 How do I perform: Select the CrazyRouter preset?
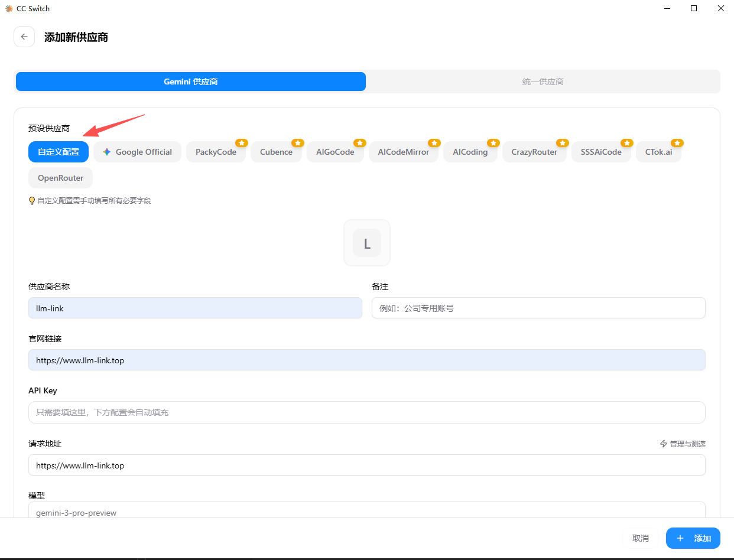click(x=534, y=152)
